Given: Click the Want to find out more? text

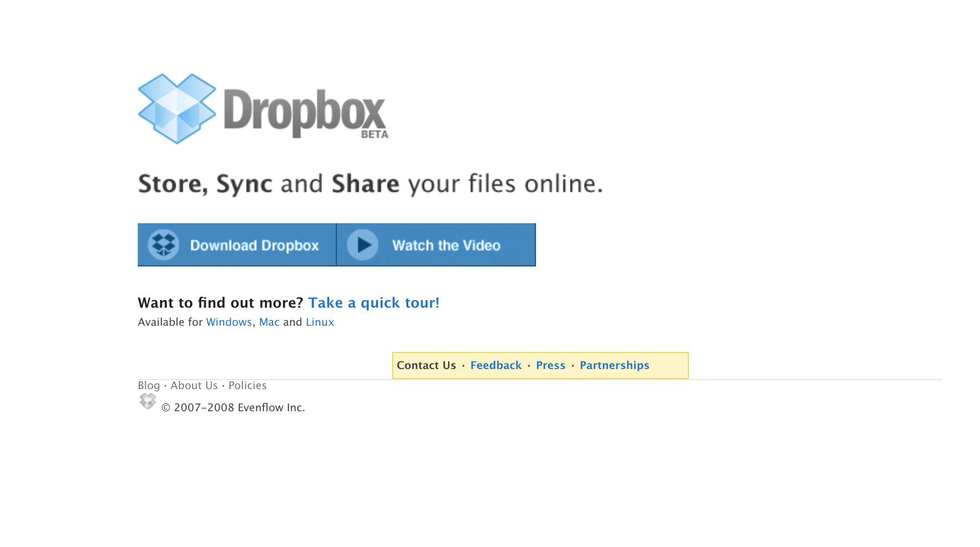Looking at the screenshot, I should coord(220,303).
